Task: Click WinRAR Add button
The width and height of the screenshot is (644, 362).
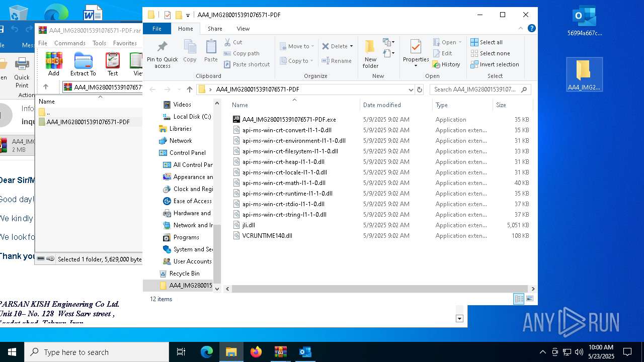Action: click(54, 64)
